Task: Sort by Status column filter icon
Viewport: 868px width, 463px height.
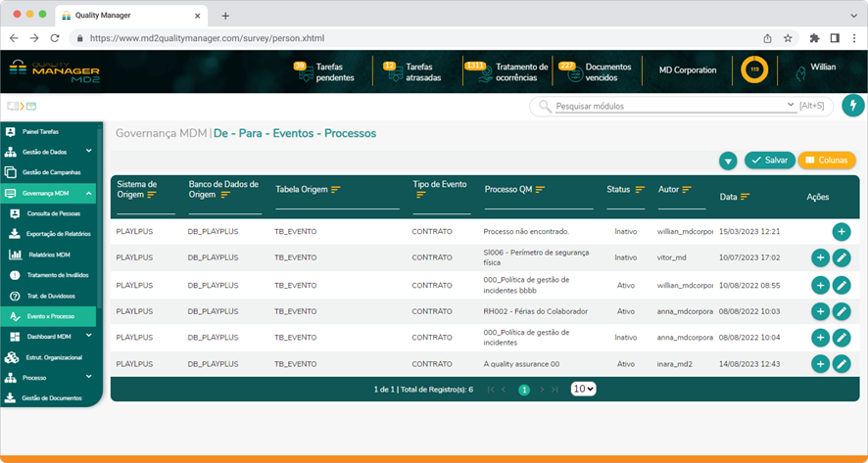Action: pyautogui.click(x=640, y=189)
